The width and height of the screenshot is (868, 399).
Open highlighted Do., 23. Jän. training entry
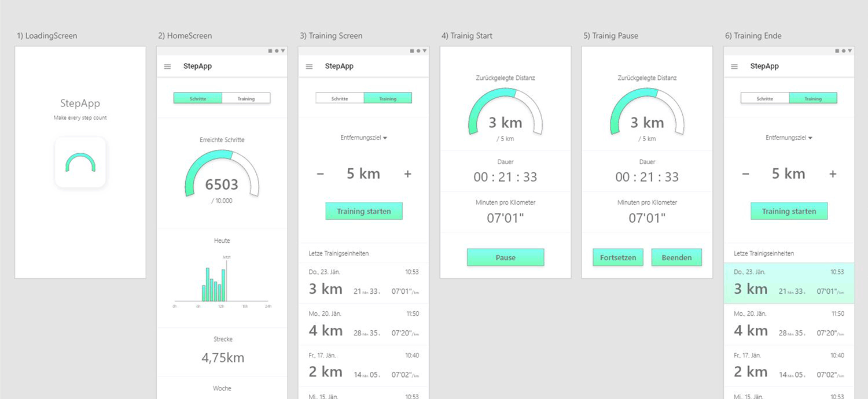789,283
